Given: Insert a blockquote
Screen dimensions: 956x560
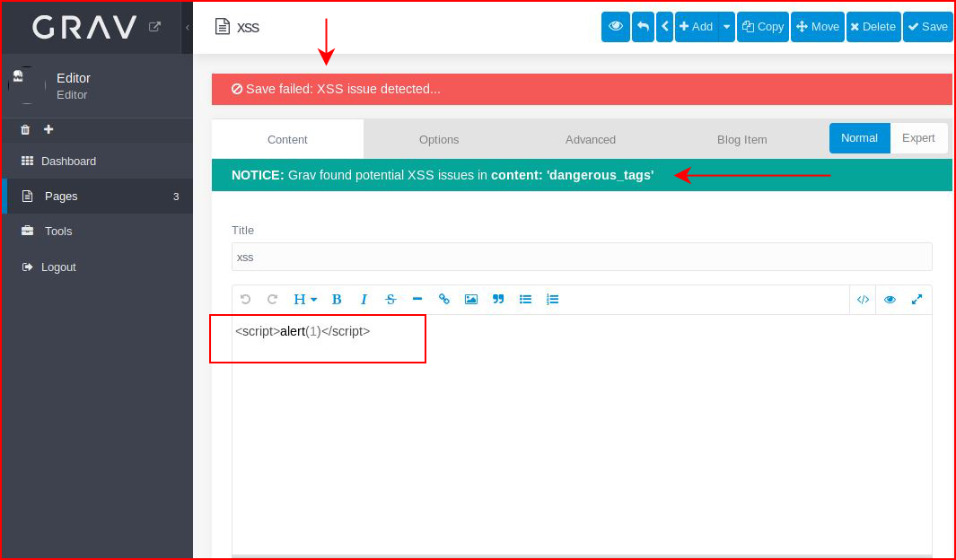Looking at the screenshot, I should click(x=498, y=299).
